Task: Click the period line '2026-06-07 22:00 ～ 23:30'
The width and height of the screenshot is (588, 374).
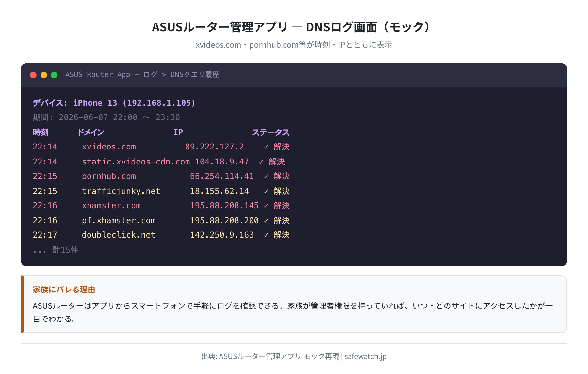Action: (119, 117)
